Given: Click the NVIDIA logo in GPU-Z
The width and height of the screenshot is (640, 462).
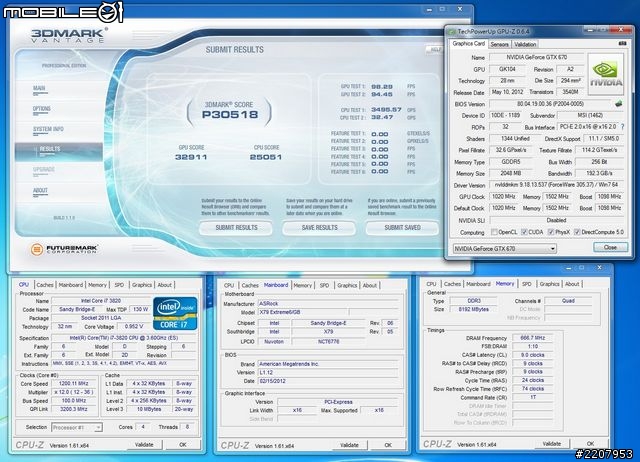Looking at the screenshot, I should (606, 74).
